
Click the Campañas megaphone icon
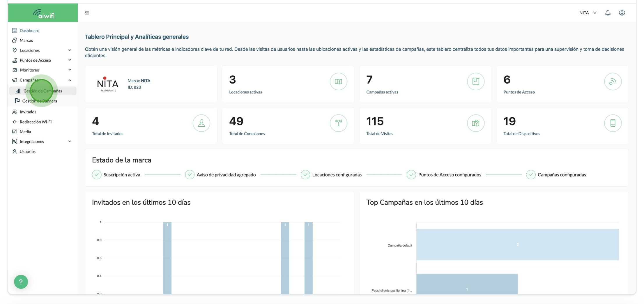click(x=15, y=80)
